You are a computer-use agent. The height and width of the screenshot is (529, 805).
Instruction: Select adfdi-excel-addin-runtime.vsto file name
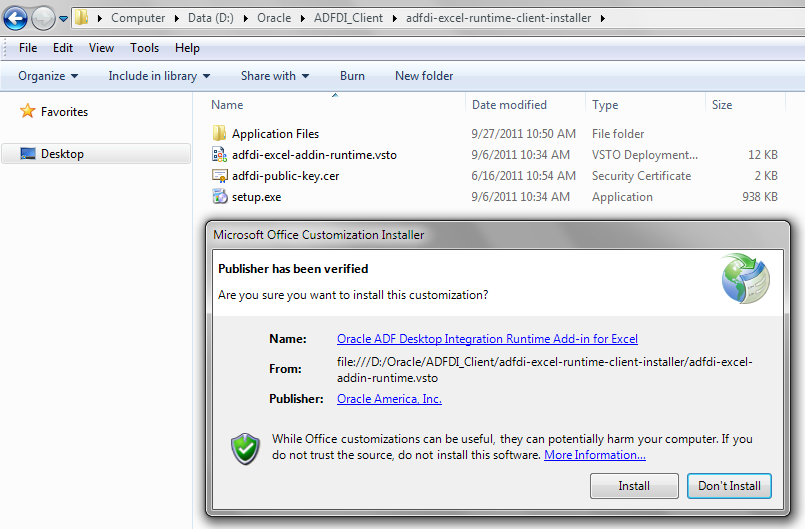314,155
